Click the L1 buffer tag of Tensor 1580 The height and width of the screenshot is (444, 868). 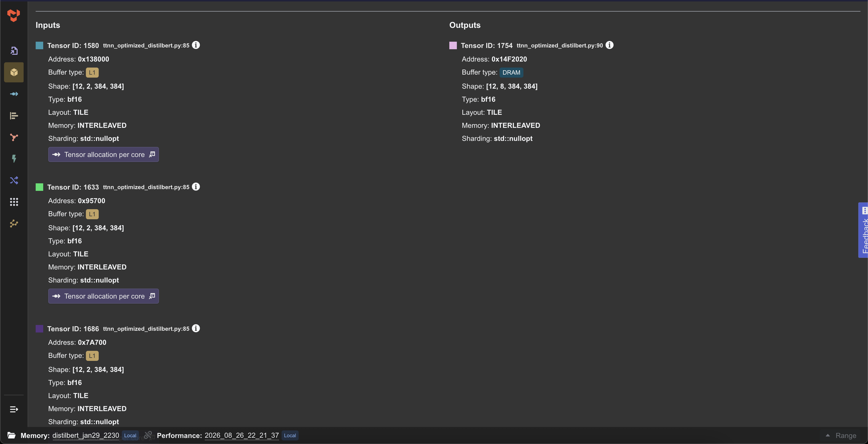pyautogui.click(x=92, y=72)
